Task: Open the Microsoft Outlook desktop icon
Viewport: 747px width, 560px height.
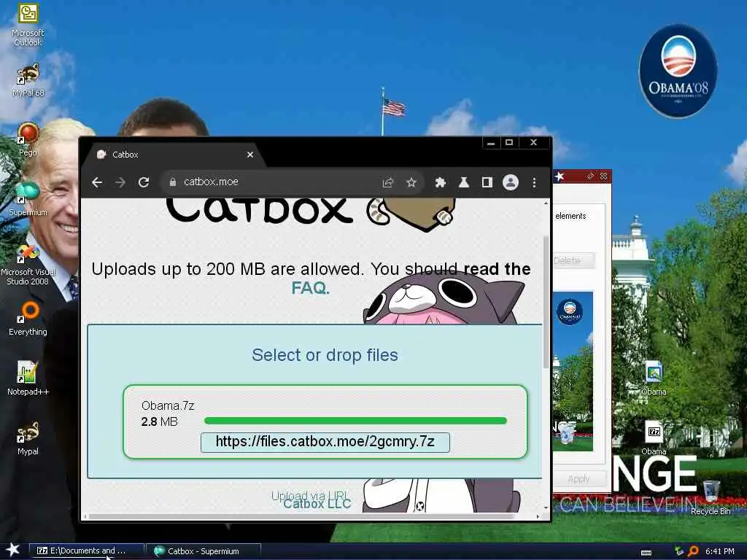Action: click(28, 24)
